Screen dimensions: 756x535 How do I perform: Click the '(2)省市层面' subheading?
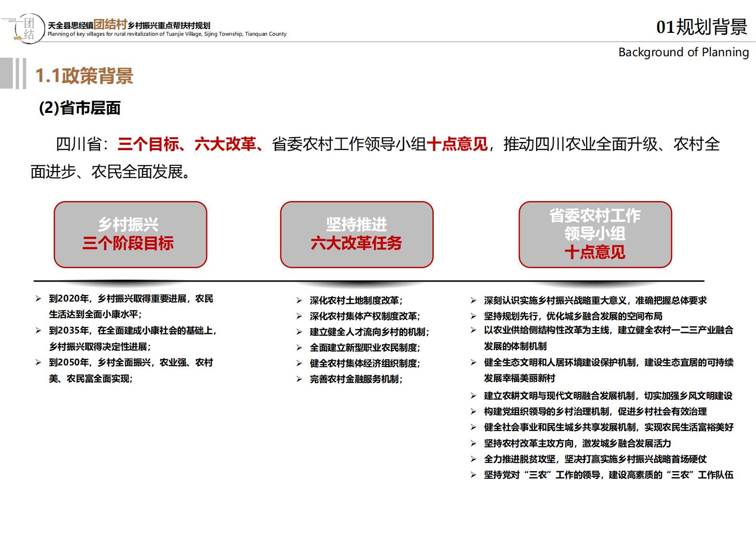point(80,108)
